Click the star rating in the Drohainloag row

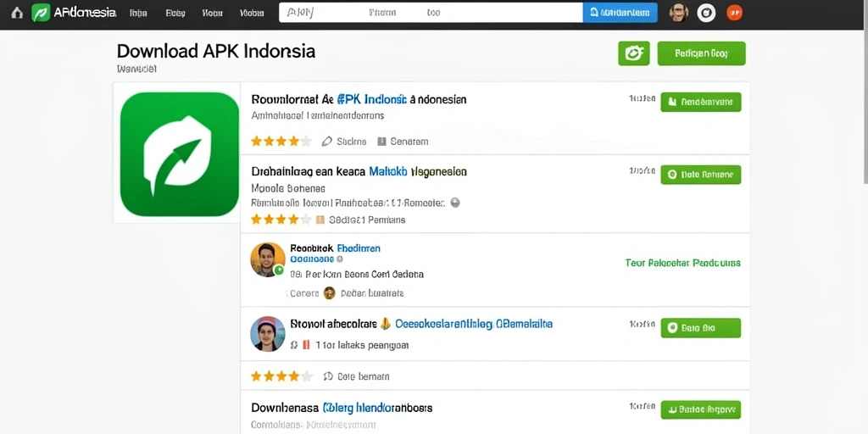point(281,220)
